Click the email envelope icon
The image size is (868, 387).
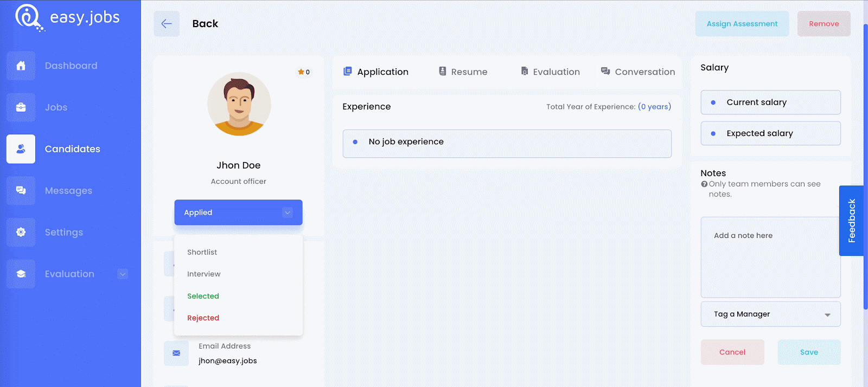tap(176, 353)
